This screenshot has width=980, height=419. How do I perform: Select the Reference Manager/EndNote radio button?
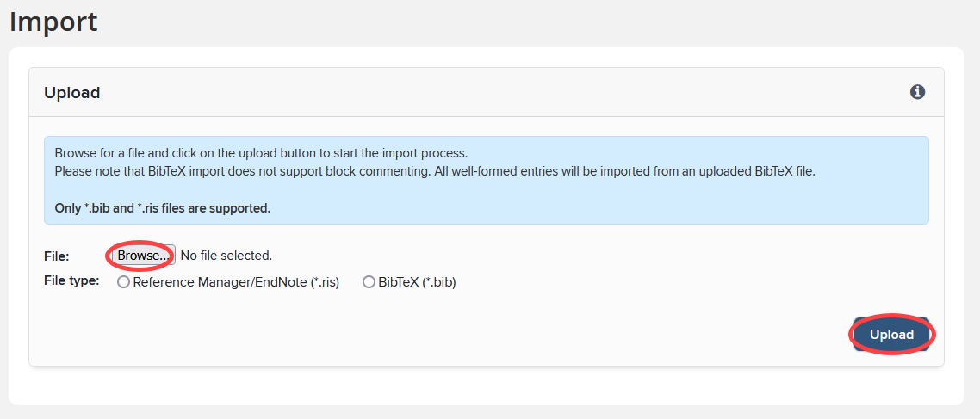[123, 282]
